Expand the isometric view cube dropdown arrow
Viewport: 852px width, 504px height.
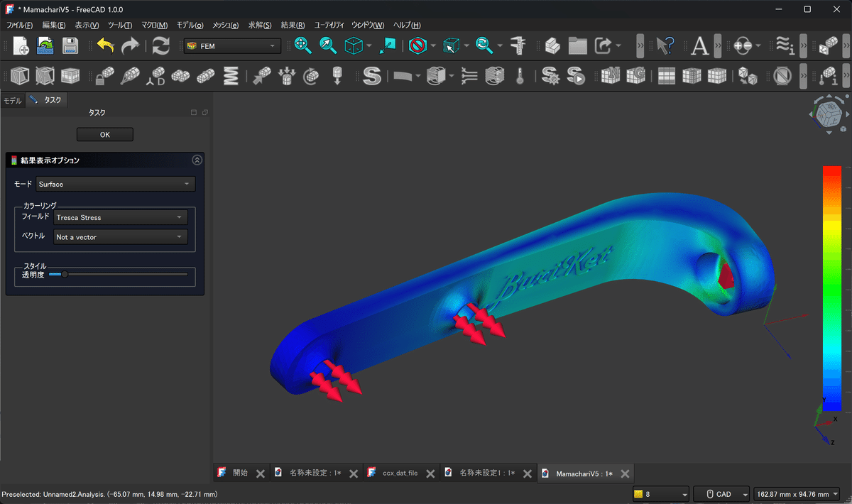(368, 46)
